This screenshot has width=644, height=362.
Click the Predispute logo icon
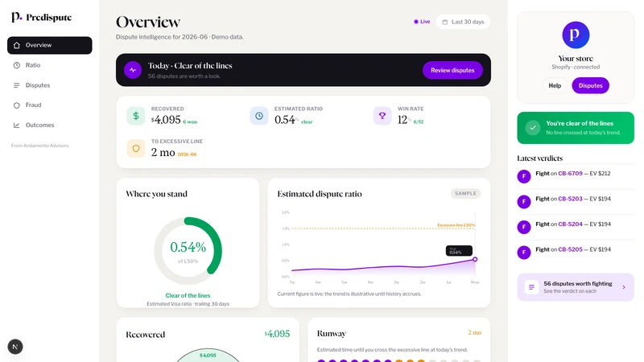pyautogui.click(x=16, y=17)
